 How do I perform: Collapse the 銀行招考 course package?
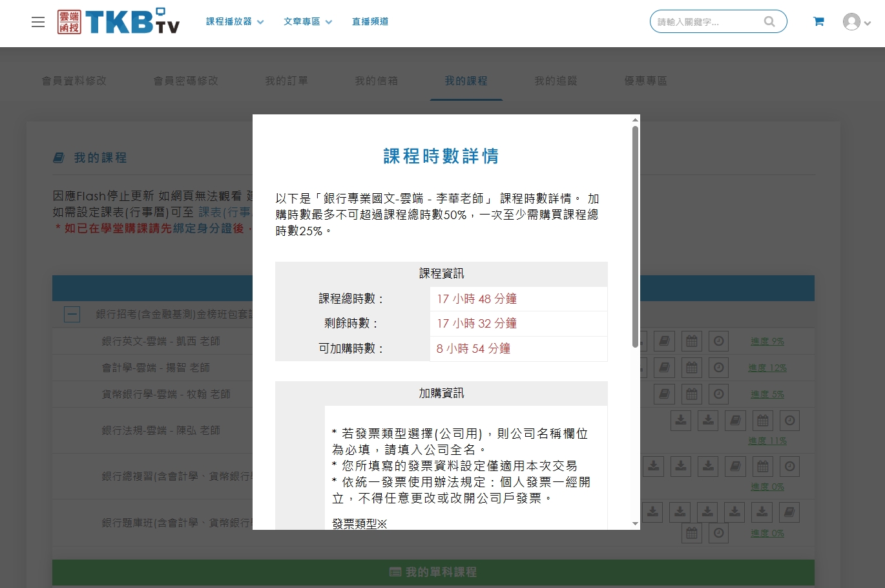(72, 315)
